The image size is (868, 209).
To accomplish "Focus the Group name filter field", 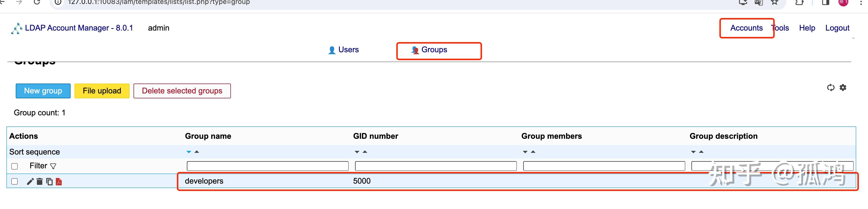I will pyautogui.click(x=268, y=166).
